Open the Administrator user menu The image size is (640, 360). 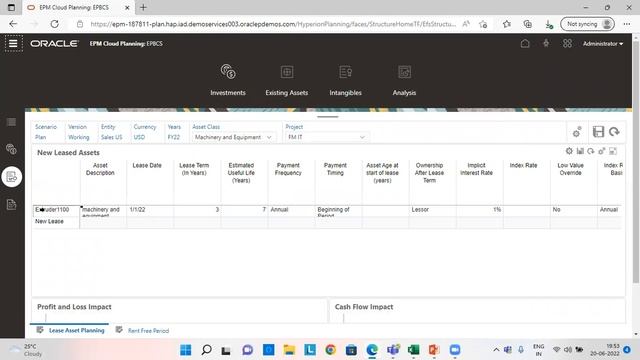point(603,44)
